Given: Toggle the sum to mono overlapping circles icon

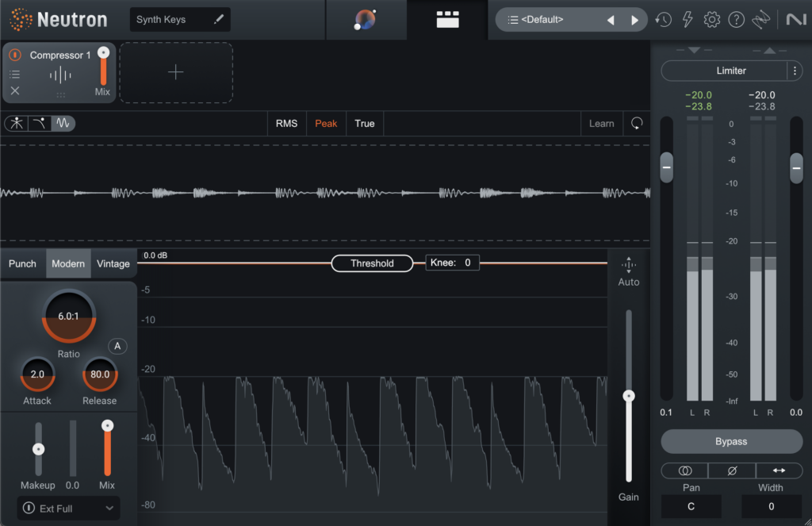Looking at the screenshot, I should 684,470.
